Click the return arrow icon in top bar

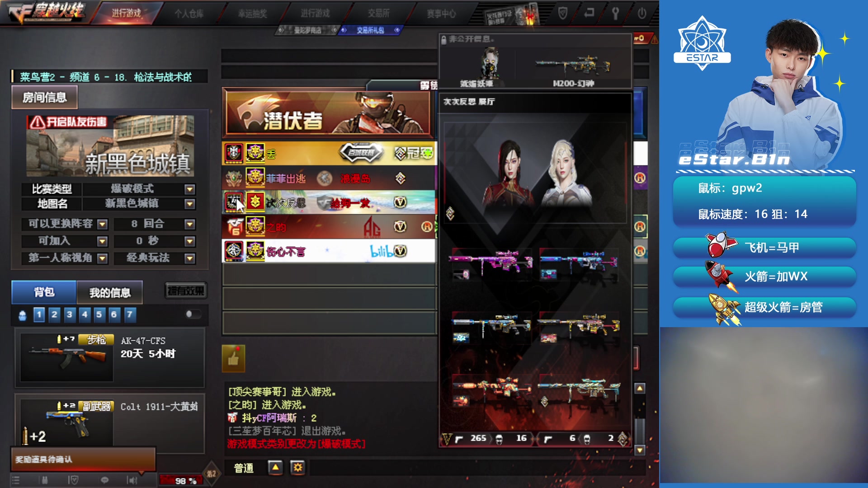click(589, 13)
